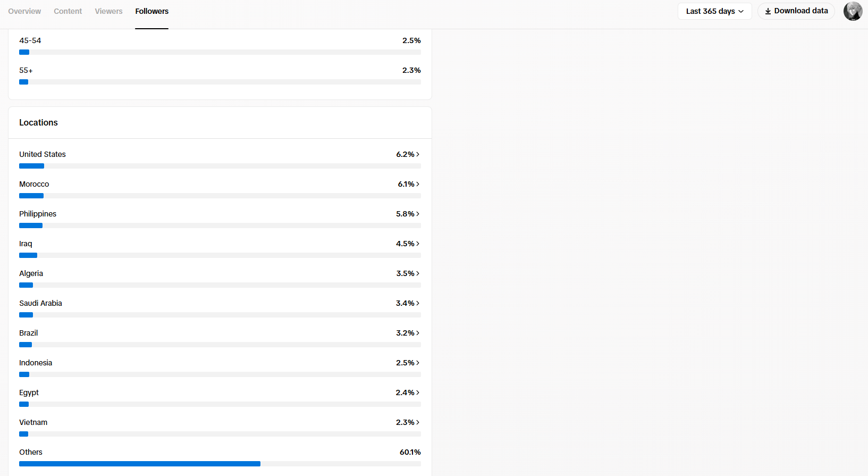Click the Egypt chevron arrow
This screenshot has width=868, height=476.
pyautogui.click(x=418, y=393)
